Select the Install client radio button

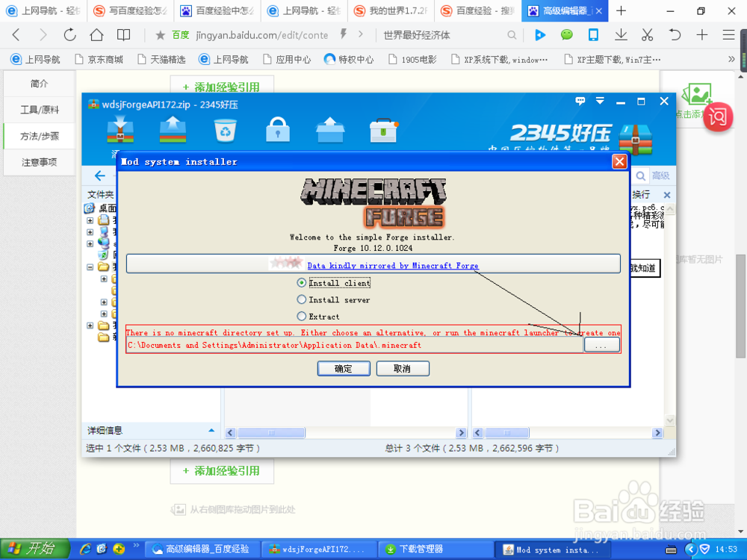(x=301, y=283)
